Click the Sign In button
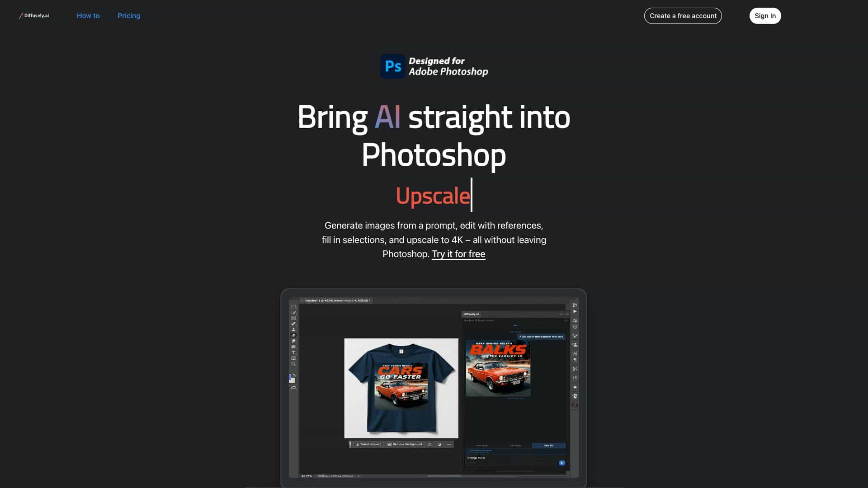The width and height of the screenshot is (868, 488). click(765, 16)
